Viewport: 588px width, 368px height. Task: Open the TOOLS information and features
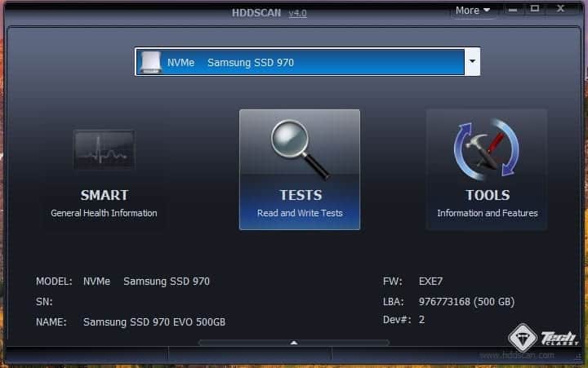(487, 170)
